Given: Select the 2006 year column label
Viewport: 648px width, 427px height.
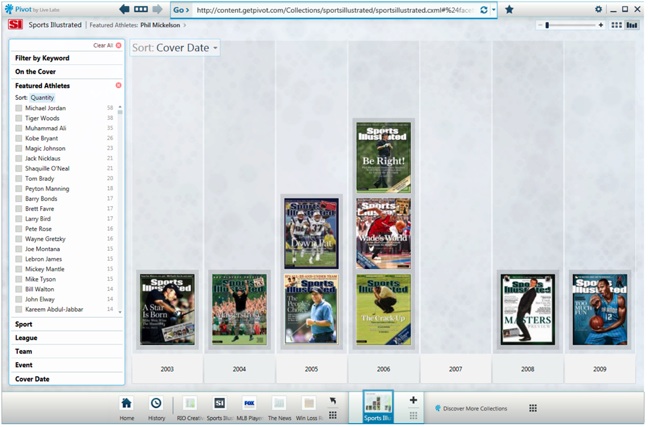Looking at the screenshot, I should pos(384,369).
